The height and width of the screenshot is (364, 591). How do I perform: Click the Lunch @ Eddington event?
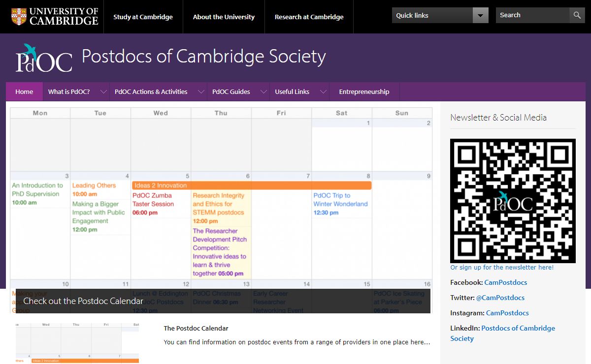(x=161, y=301)
